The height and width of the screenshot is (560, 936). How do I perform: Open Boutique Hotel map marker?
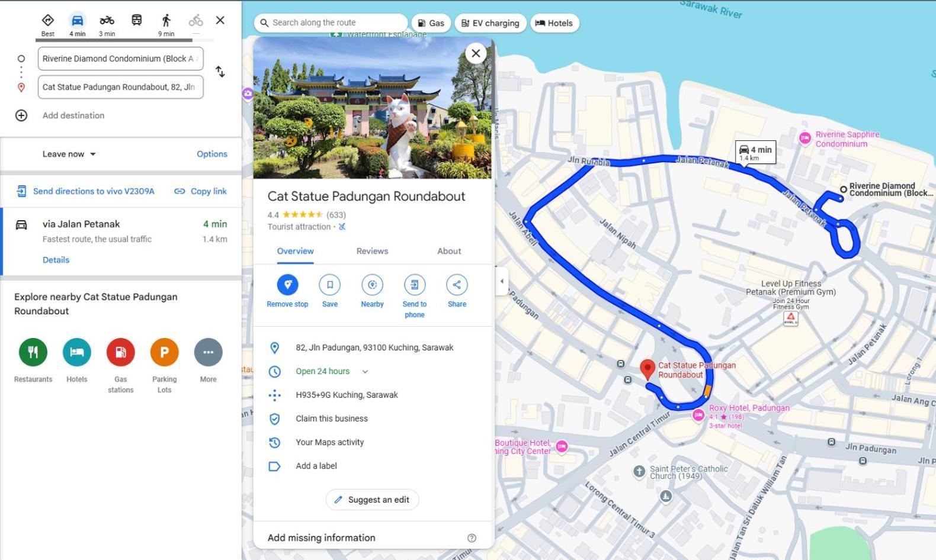tap(562, 446)
